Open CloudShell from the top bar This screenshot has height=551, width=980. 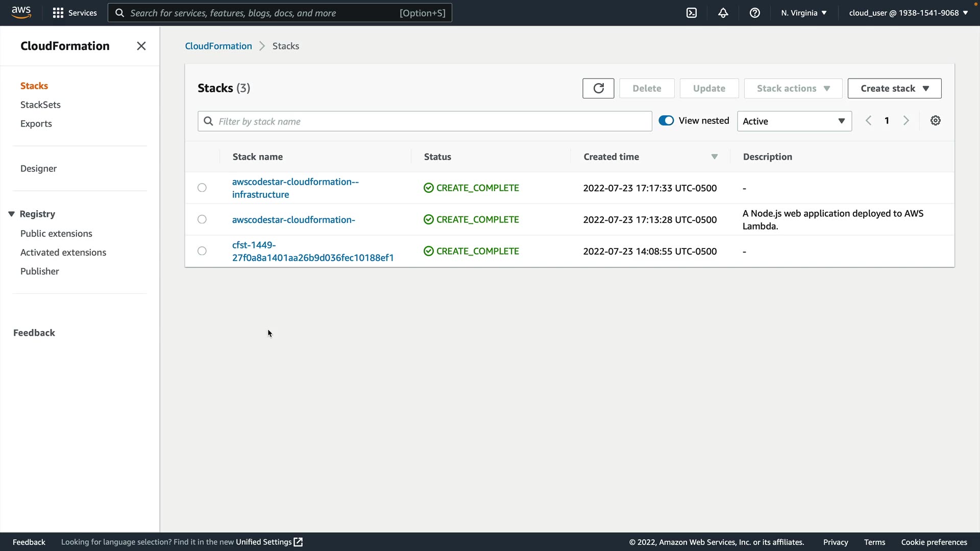[692, 13]
